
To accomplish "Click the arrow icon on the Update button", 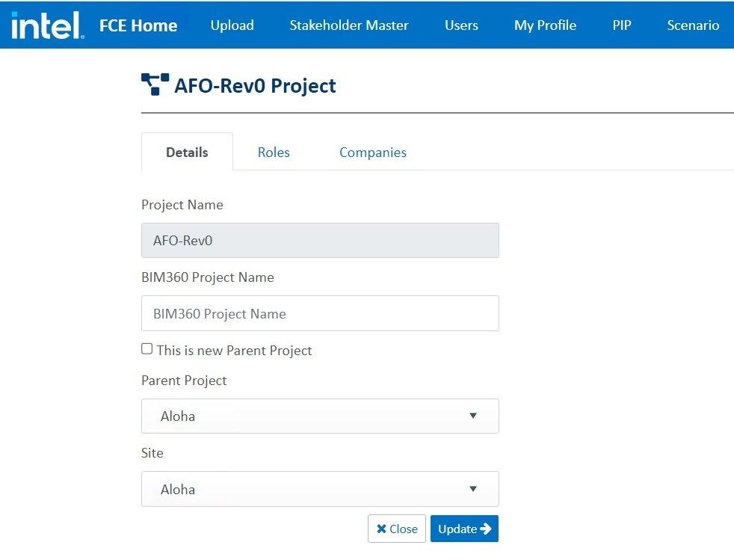I will [486, 529].
